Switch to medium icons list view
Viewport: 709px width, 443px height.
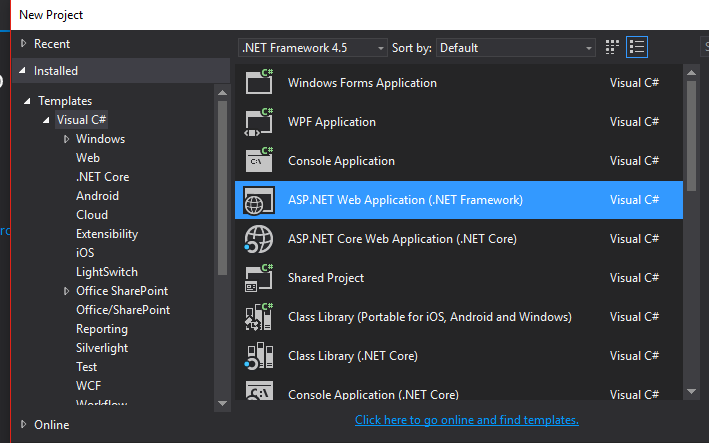(637, 47)
